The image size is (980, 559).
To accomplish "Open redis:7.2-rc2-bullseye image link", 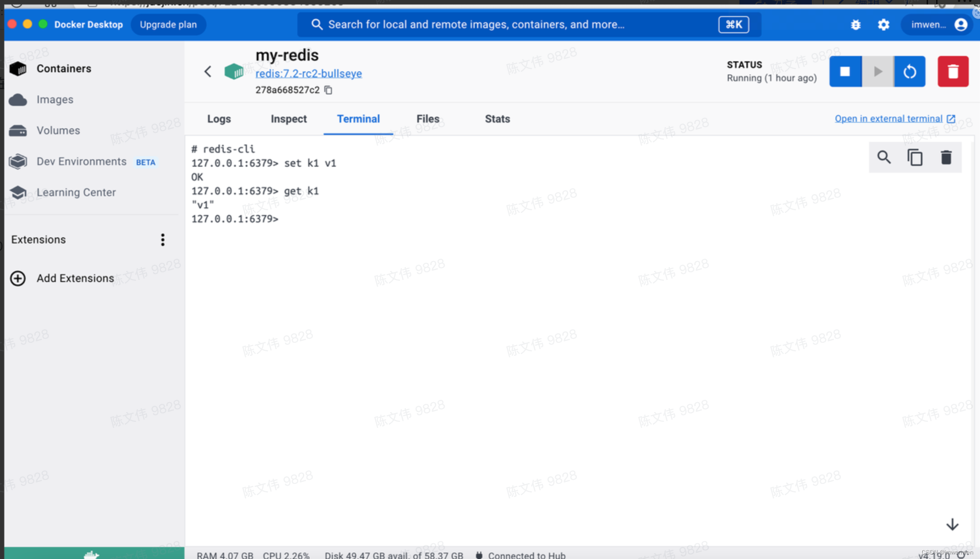I will [308, 73].
